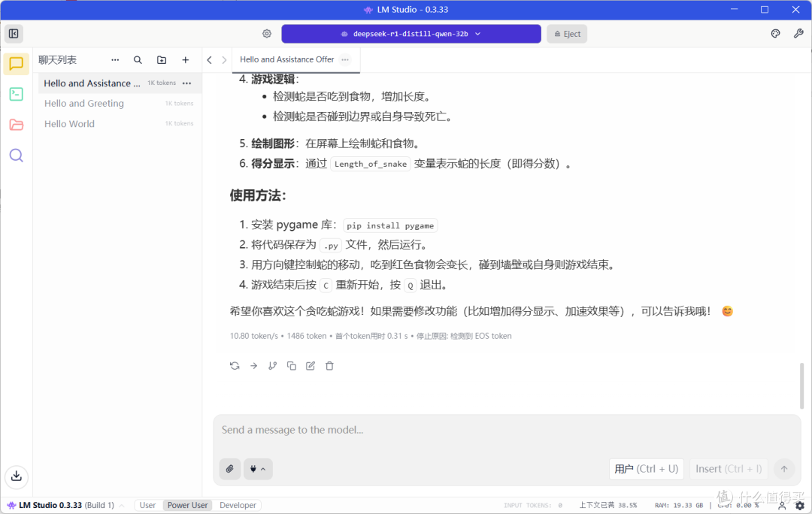Open the deepseek-r1-distill-qwen-32b model dropdown
The height and width of the screenshot is (514, 812).
[411, 34]
